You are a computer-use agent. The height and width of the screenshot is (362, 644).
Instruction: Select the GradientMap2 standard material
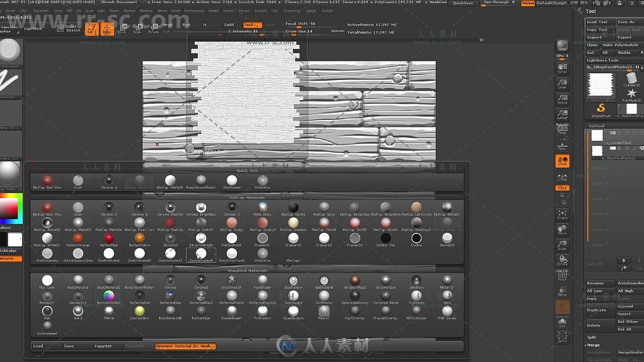click(355, 282)
